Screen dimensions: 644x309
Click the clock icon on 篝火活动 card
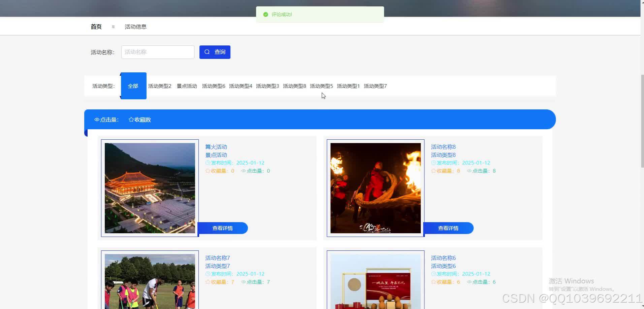tap(208, 163)
